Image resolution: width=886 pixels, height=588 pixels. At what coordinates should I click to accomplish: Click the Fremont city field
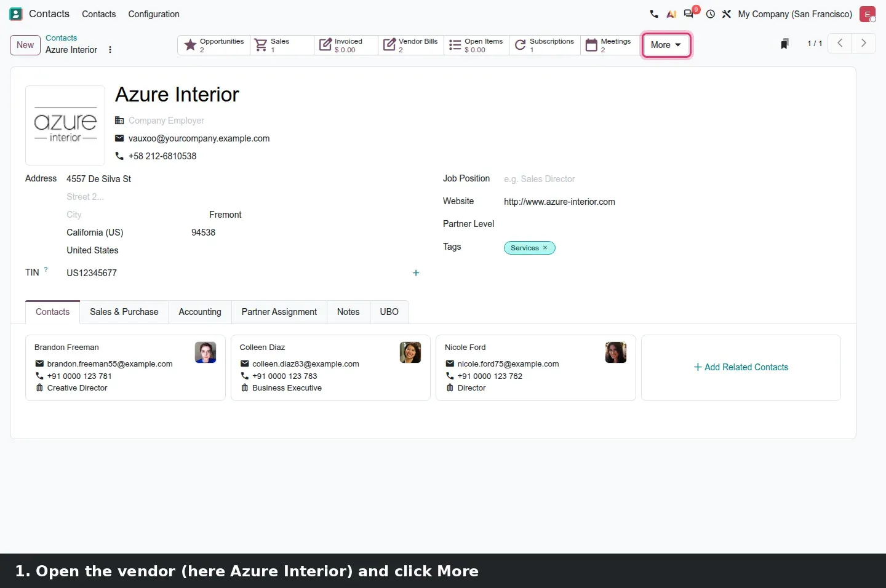pyautogui.click(x=225, y=215)
